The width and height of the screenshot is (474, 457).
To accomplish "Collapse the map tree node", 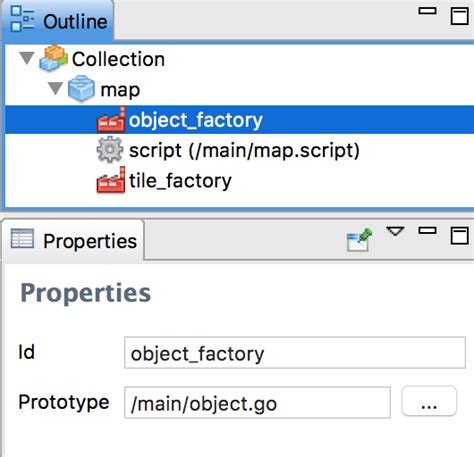I will tap(55, 88).
